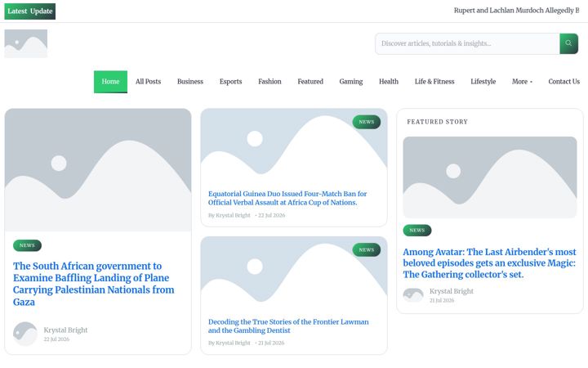Go to the Lifestyle section

point(483,82)
